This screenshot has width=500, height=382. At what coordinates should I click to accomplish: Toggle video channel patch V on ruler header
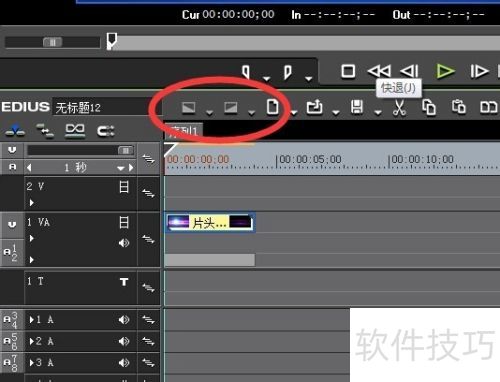point(12,150)
